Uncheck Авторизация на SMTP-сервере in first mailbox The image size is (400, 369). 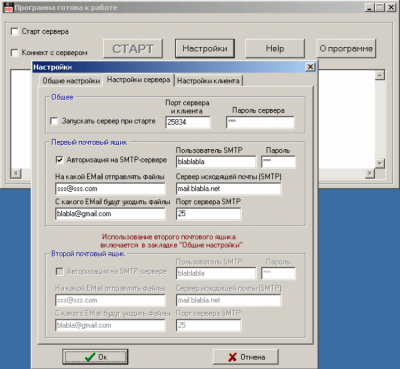(x=59, y=160)
